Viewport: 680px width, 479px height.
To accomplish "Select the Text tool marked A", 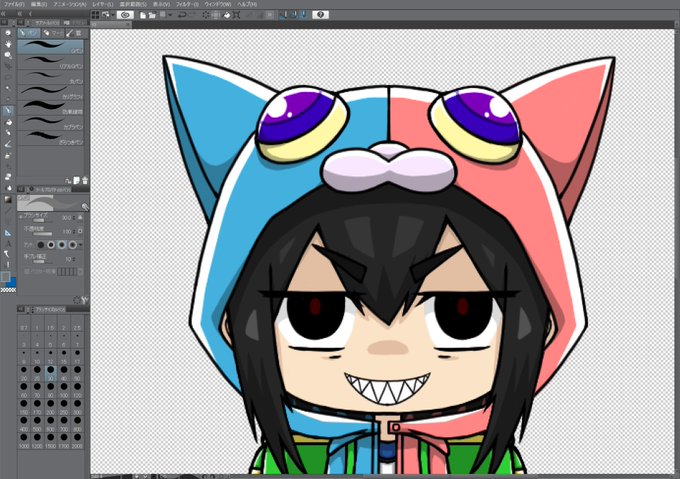I will pyautogui.click(x=8, y=244).
